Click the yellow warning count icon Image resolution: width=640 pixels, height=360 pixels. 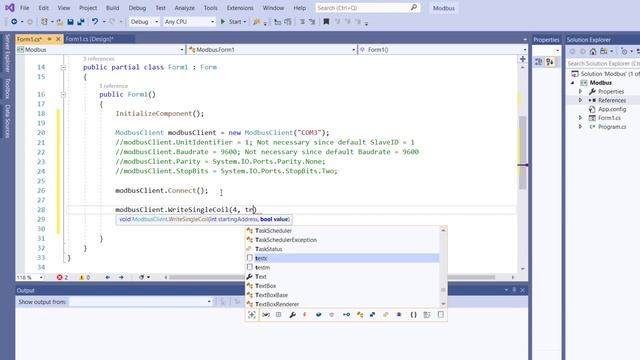click(x=82, y=277)
